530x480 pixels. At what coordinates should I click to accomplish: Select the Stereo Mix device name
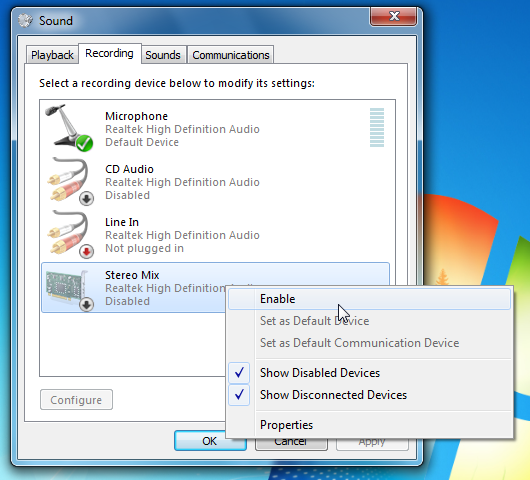(x=132, y=275)
